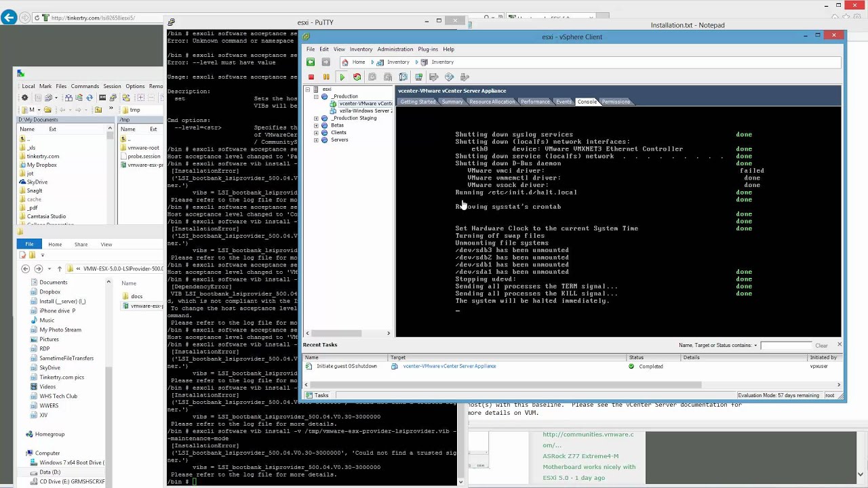Expand the Betas resource pool
Viewport: 868px width, 488px height.
(x=316, y=126)
